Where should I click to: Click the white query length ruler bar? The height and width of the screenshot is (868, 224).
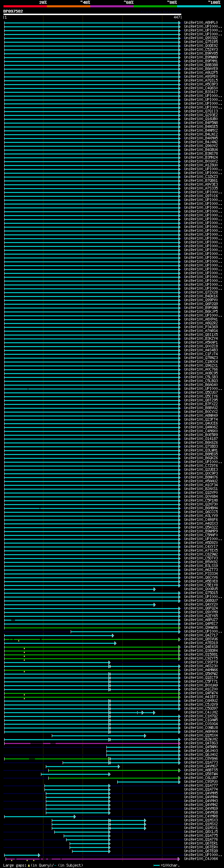(92, 14)
